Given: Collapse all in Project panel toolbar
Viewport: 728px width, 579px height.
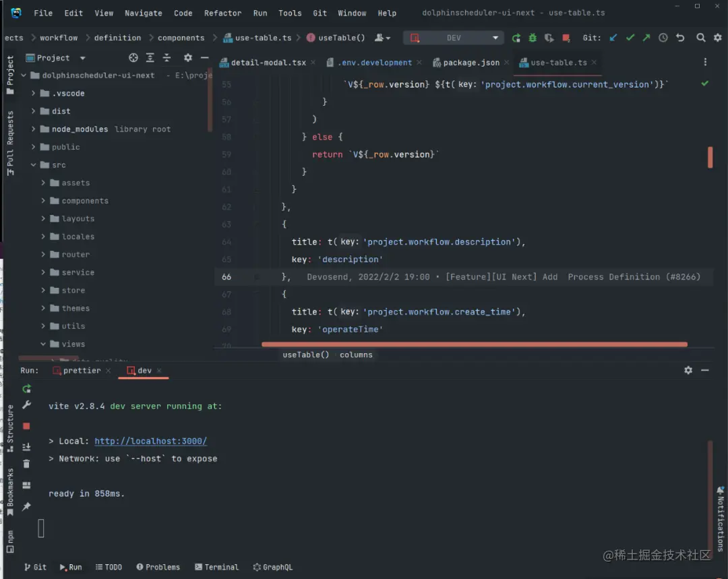Looking at the screenshot, I should point(166,57).
